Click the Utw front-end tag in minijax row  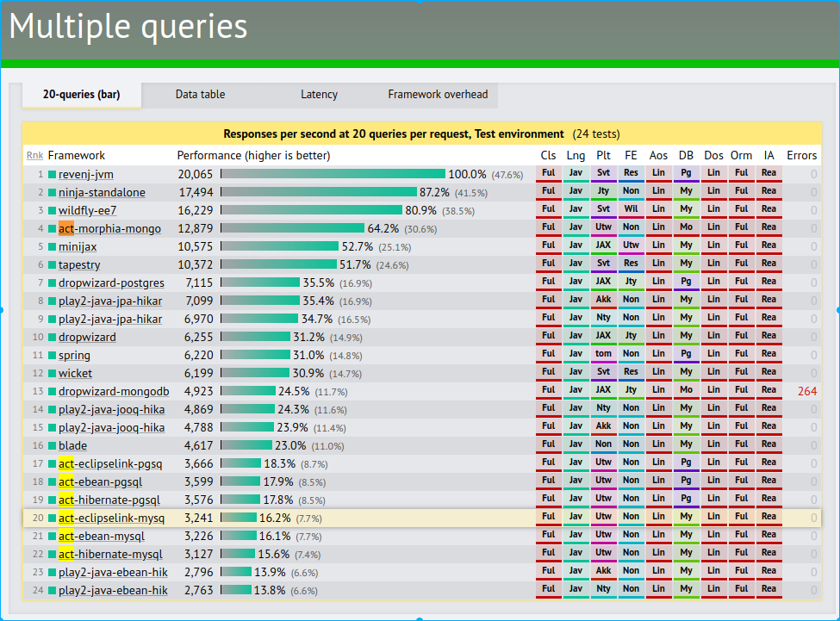click(631, 245)
